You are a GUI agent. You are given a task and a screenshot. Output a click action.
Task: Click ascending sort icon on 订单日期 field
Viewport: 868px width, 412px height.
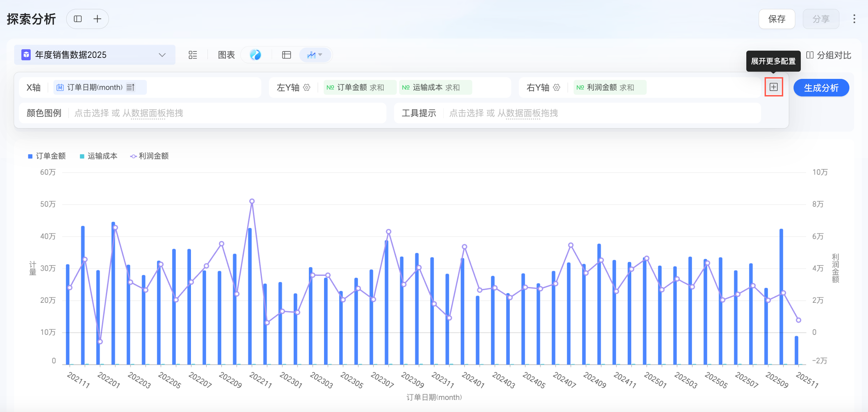point(130,87)
